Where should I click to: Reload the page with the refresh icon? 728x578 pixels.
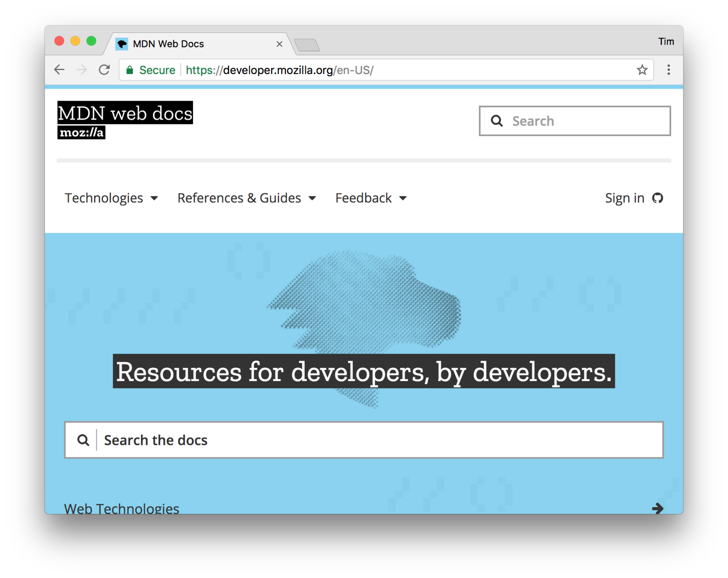coord(104,70)
